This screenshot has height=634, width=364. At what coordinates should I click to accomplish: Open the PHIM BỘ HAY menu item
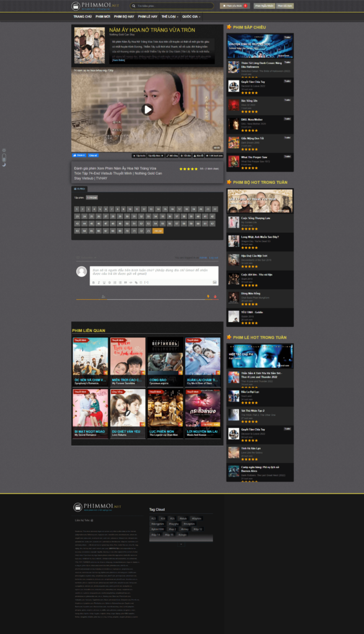pyautogui.click(x=124, y=17)
